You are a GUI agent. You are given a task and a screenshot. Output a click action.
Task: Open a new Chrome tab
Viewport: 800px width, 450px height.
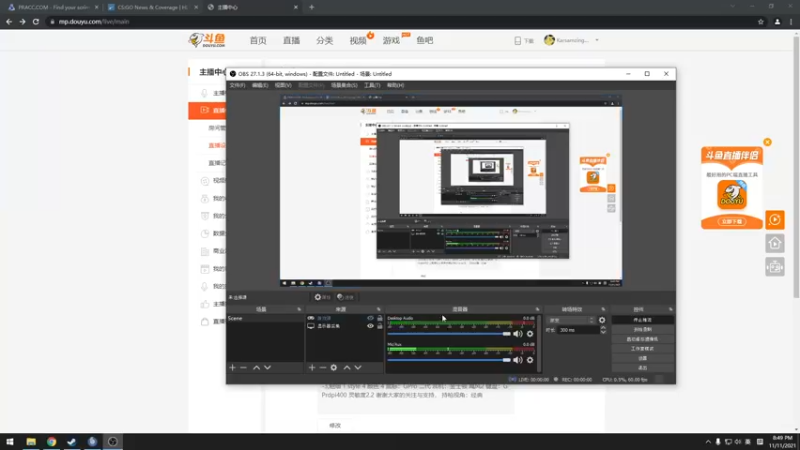pyautogui.click(x=312, y=7)
